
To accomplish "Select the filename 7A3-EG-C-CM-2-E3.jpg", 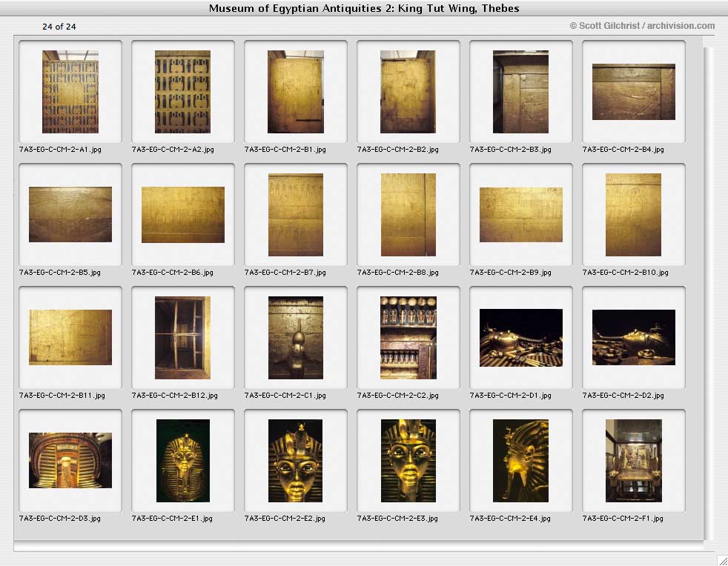I will [x=397, y=518].
